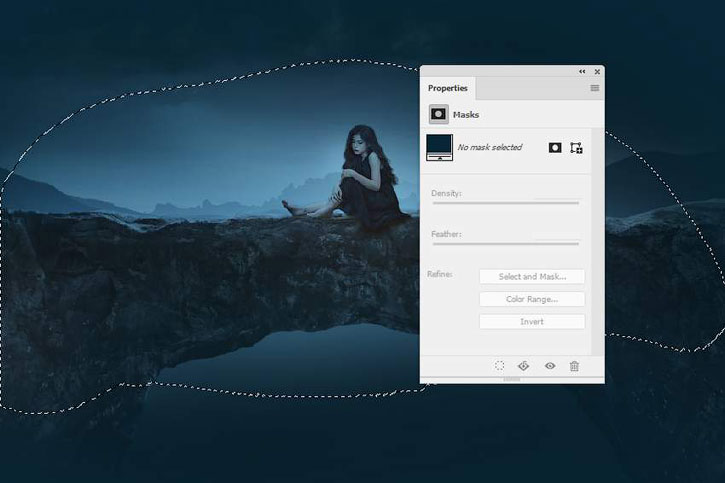Open Color Range dialog

(532, 299)
